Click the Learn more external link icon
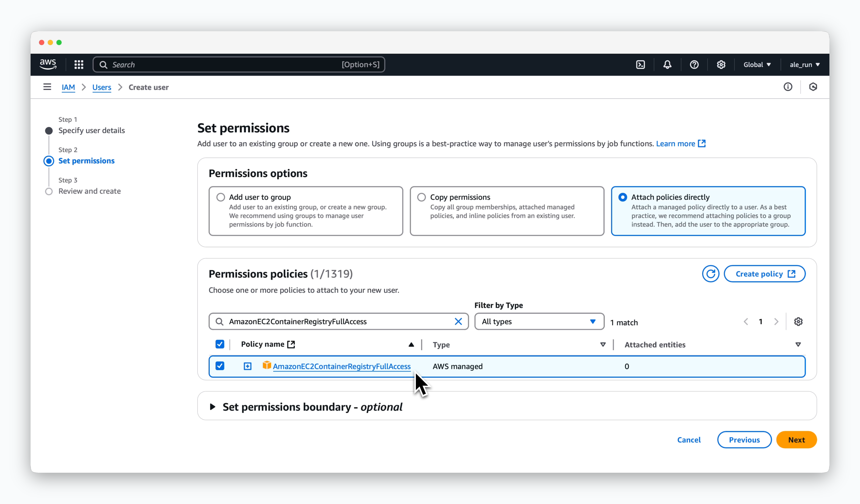The height and width of the screenshot is (504, 860). [x=702, y=143]
